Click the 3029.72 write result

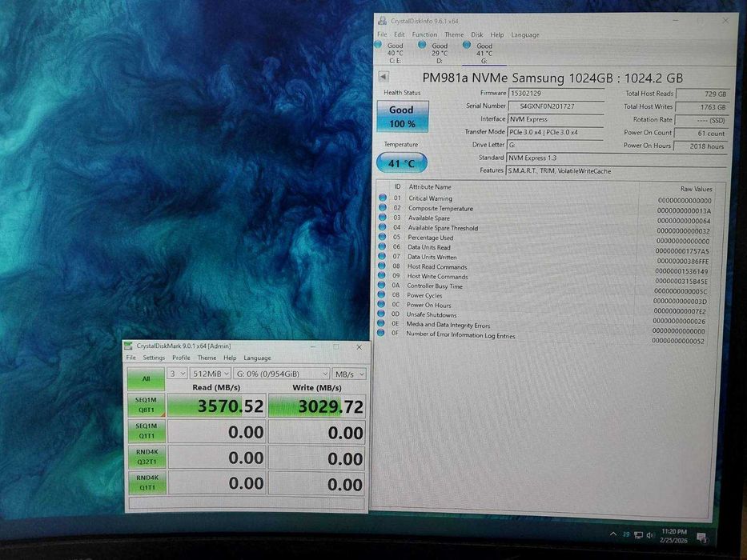(317, 406)
